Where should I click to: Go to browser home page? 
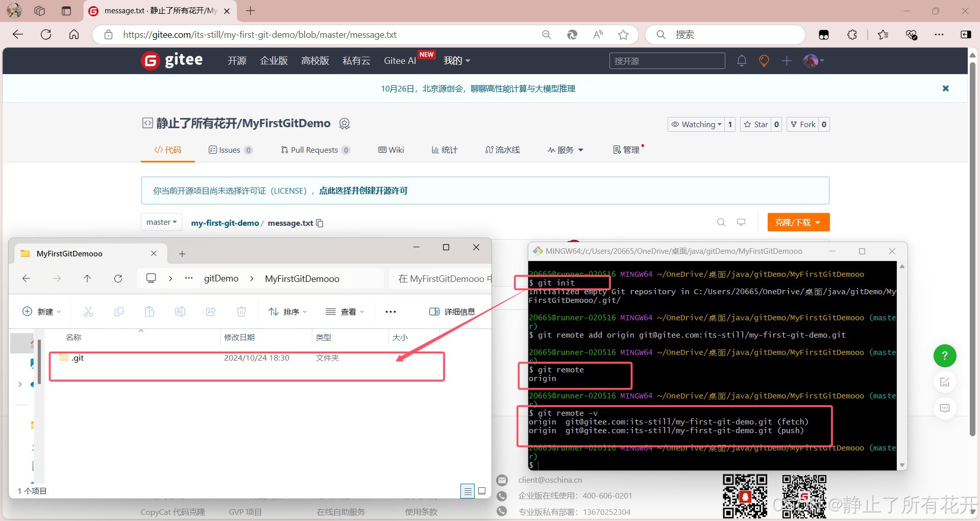pyautogui.click(x=74, y=34)
